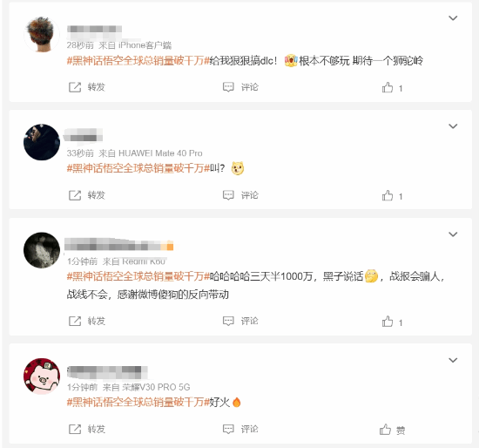
Task: Open hashtag link in first post
Action: click(x=138, y=61)
